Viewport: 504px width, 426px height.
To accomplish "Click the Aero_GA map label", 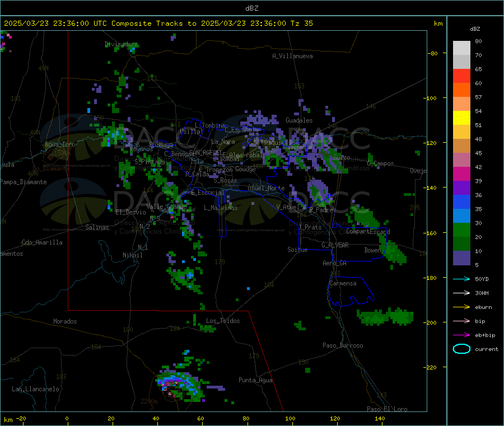I will (x=335, y=263).
